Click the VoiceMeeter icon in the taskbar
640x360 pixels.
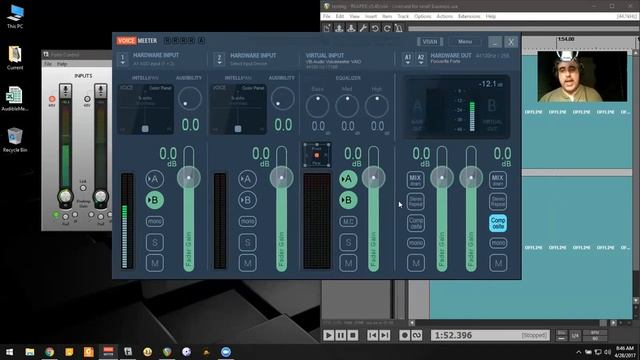coord(108,351)
